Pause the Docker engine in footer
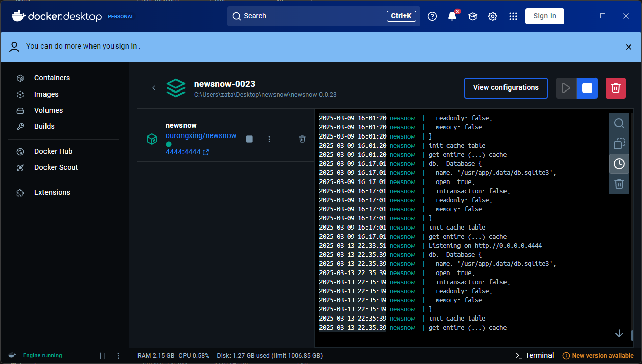This screenshot has height=364, width=642. pyautogui.click(x=102, y=356)
